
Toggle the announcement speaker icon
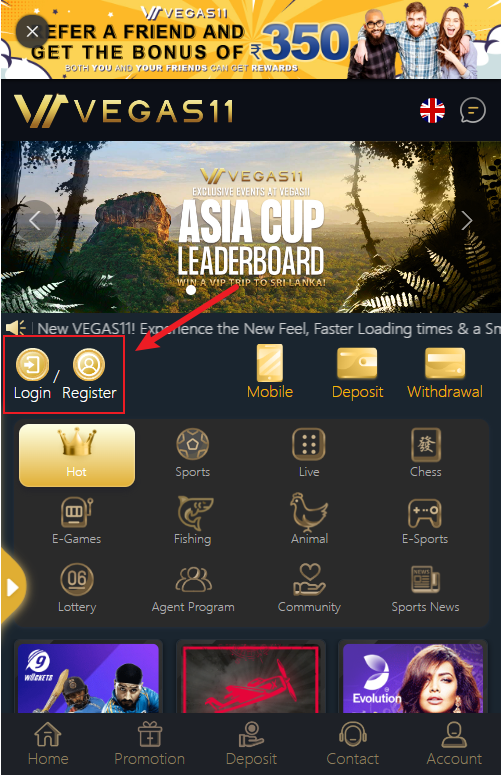pyautogui.click(x=15, y=328)
